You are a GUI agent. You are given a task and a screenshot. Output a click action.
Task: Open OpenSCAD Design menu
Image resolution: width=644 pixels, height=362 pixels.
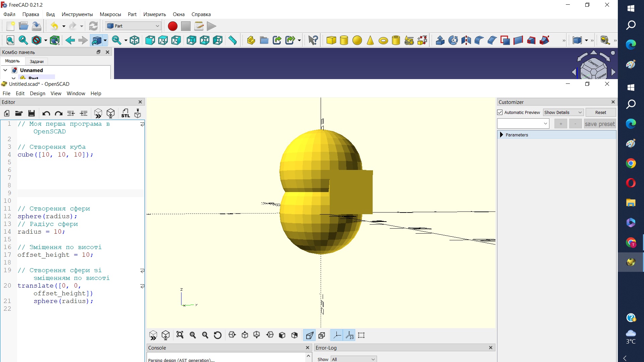pyautogui.click(x=38, y=94)
